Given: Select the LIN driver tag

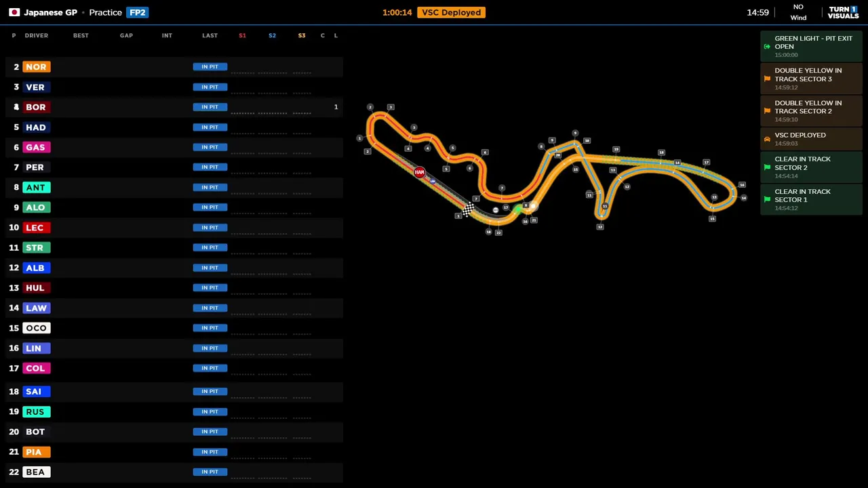Looking at the screenshot, I should [36, 348].
